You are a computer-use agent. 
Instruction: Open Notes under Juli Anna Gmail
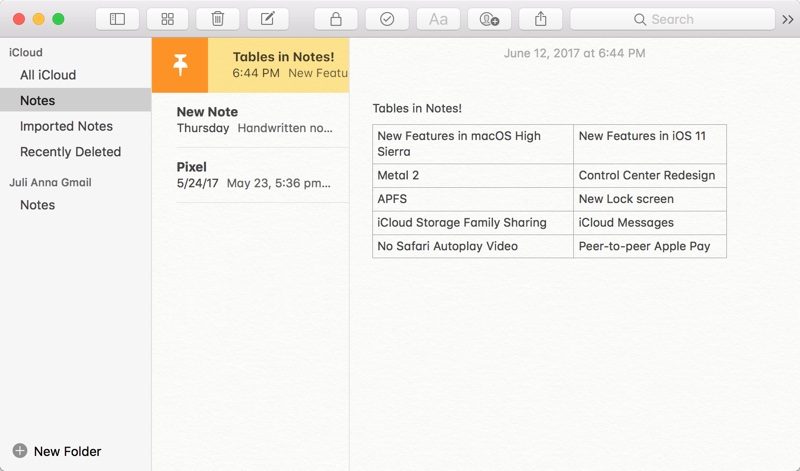pyautogui.click(x=76, y=205)
